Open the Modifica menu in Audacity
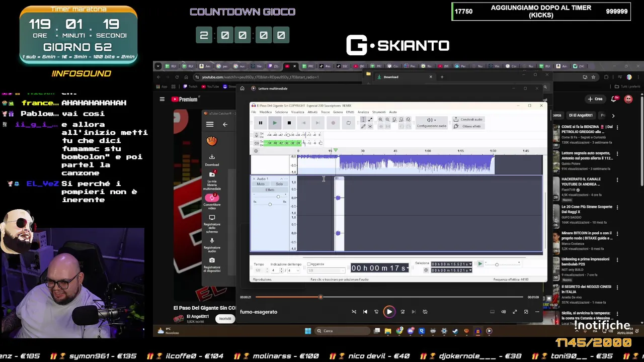Screen dimensions: 644x362 pos(265,112)
